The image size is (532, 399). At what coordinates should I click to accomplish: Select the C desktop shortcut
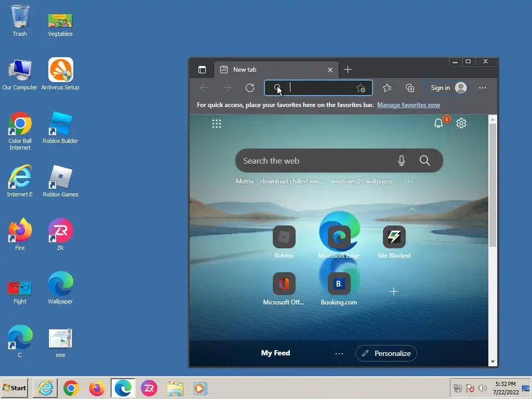pos(20,341)
